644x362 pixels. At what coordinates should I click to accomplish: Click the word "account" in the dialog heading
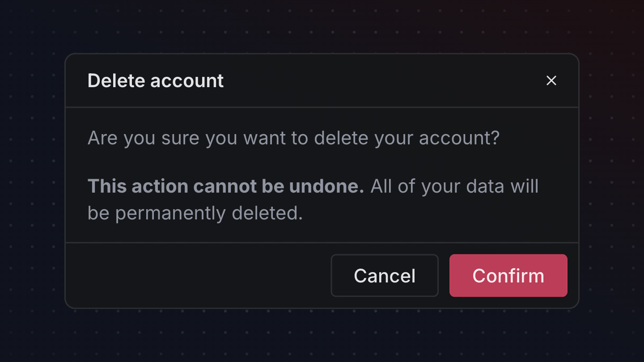pyautogui.click(x=187, y=81)
